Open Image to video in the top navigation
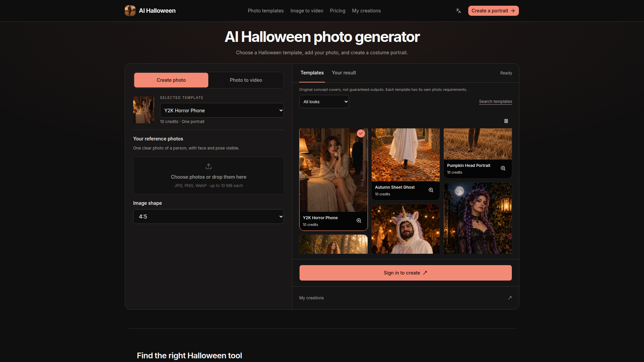 (x=307, y=11)
